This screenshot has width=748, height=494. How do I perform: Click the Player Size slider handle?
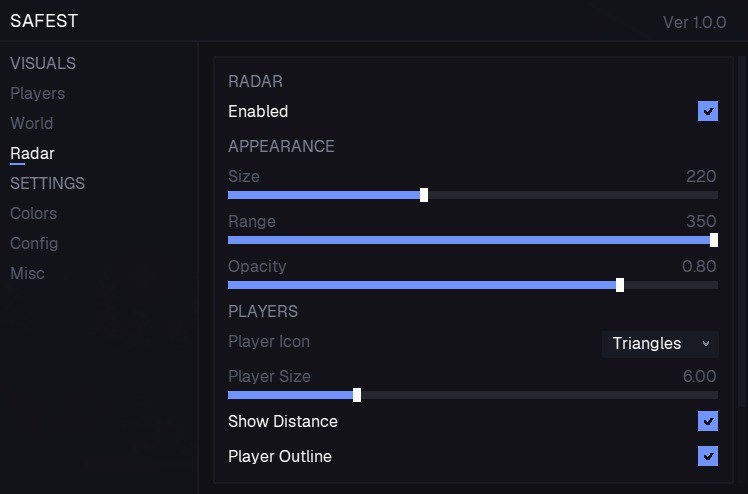[357, 395]
